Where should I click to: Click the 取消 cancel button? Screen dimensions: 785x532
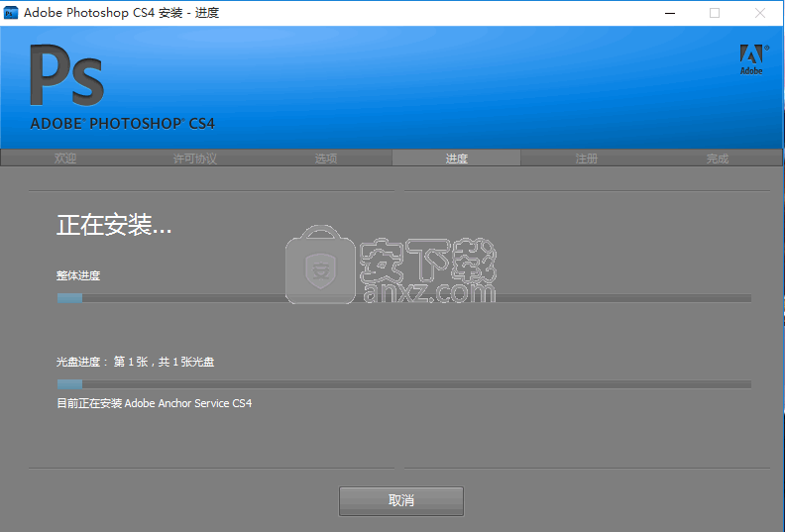(x=401, y=500)
